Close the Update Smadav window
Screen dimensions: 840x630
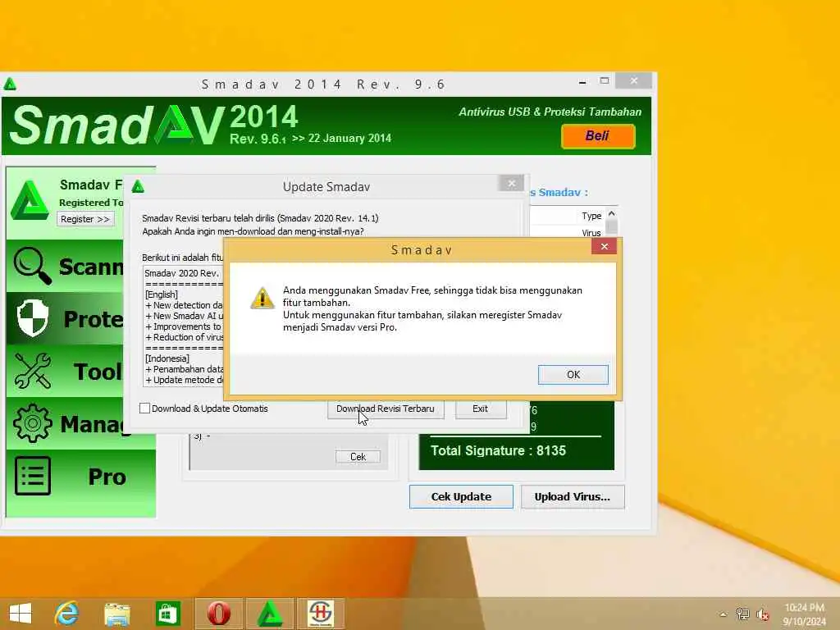click(512, 183)
